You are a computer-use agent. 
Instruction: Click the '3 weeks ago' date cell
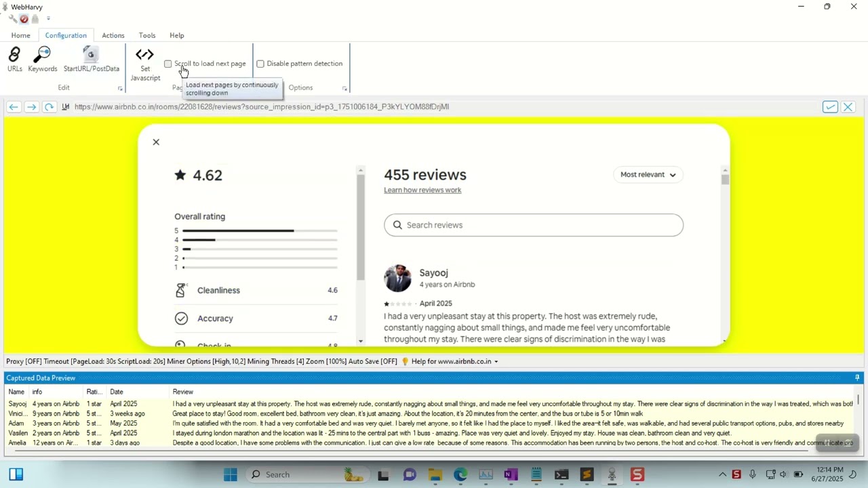tap(127, 413)
